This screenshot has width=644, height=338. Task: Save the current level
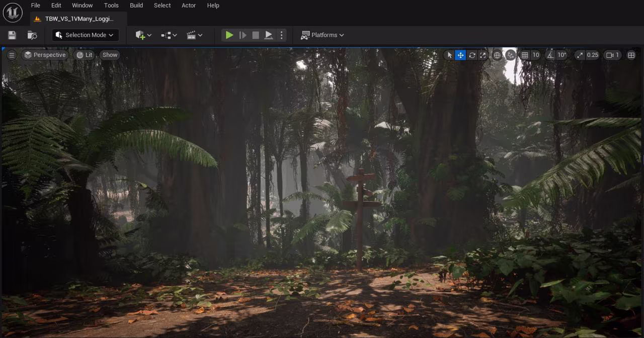point(12,35)
